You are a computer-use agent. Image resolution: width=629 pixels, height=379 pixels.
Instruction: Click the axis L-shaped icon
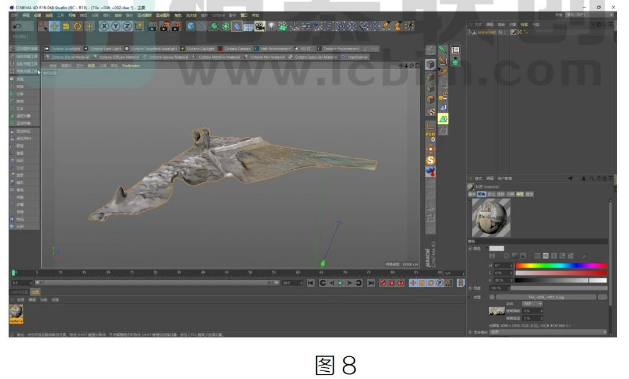pos(430,126)
